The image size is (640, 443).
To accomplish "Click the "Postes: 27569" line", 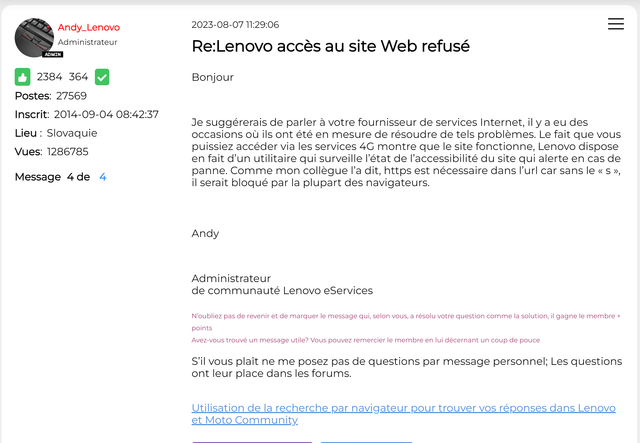I will click(51, 96).
